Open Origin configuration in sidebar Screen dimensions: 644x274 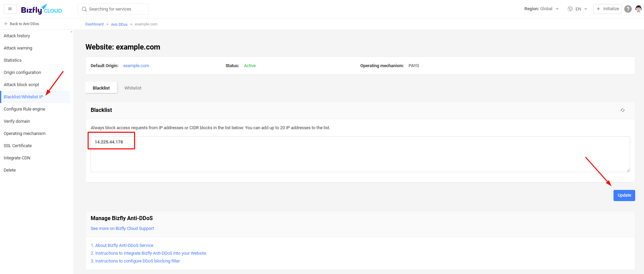coord(22,73)
